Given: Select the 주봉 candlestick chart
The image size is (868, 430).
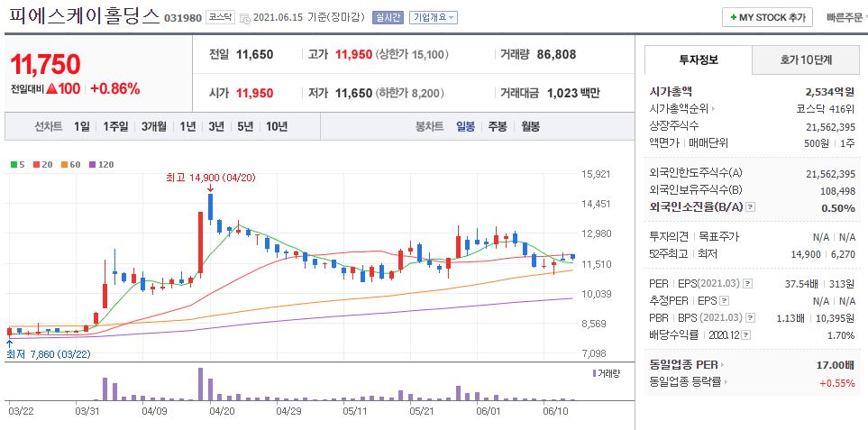Looking at the screenshot, I should [x=498, y=127].
